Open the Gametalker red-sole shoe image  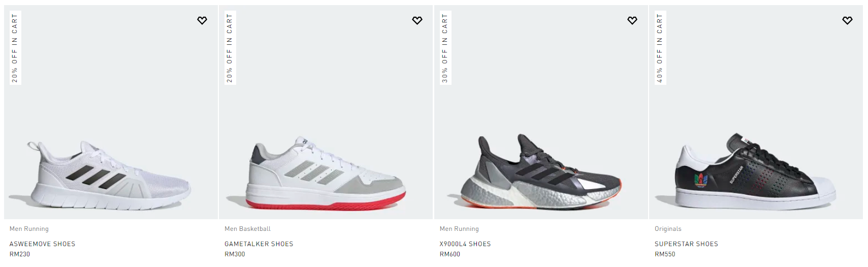[325, 173]
